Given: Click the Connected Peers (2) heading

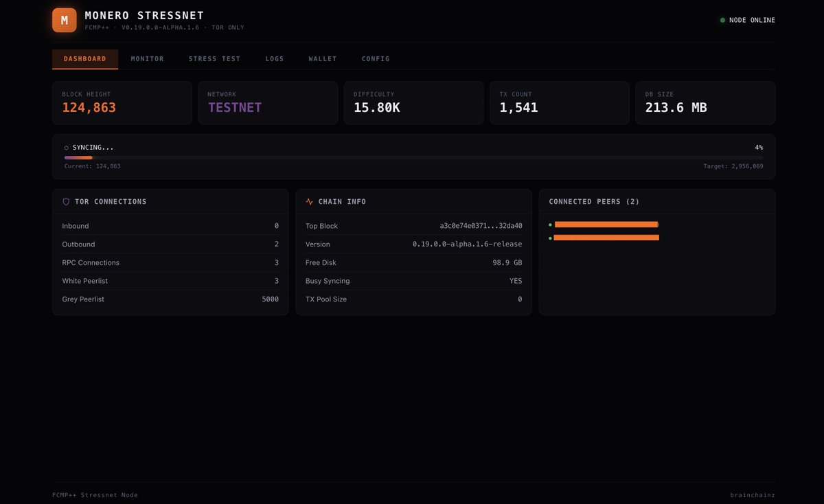Looking at the screenshot, I should (x=594, y=202).
